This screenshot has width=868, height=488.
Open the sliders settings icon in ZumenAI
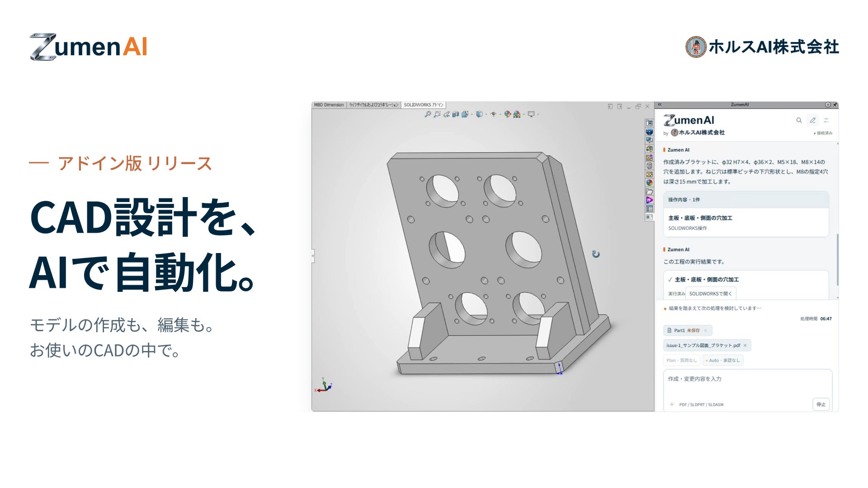826,120
